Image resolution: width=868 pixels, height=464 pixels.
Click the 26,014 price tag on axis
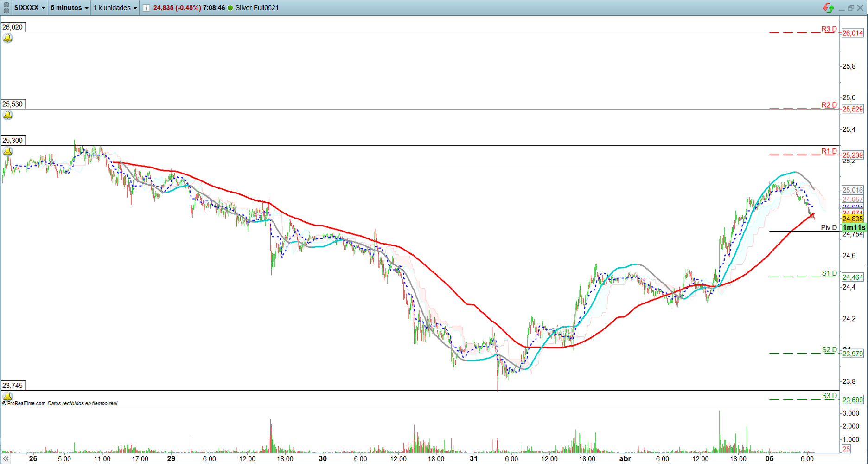coord(853,33)
